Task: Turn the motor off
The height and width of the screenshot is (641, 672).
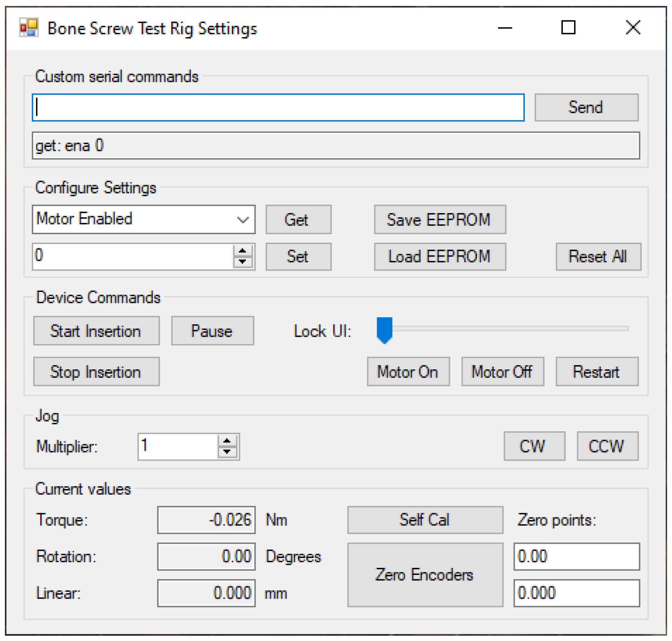Action: (502, 371)
